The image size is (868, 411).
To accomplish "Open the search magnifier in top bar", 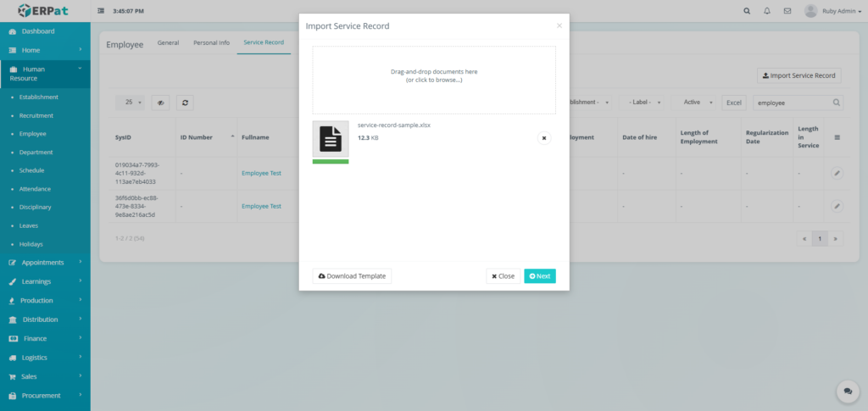I will (747, 11).
